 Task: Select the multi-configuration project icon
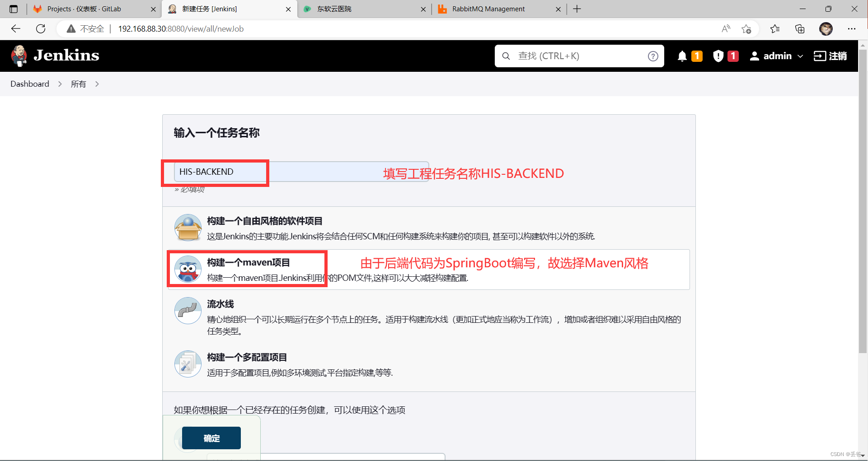pos(188,364)
